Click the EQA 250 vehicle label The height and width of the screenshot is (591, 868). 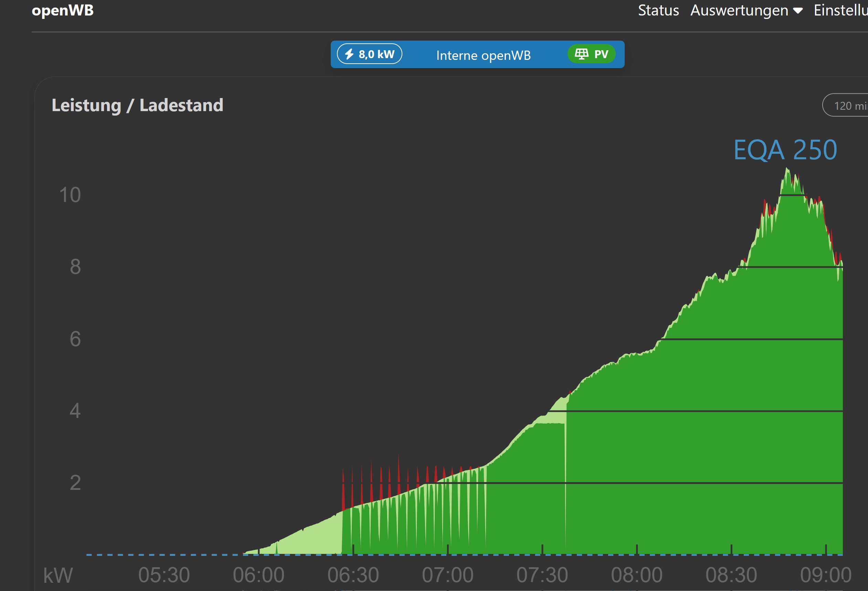(x=785, y=150)
